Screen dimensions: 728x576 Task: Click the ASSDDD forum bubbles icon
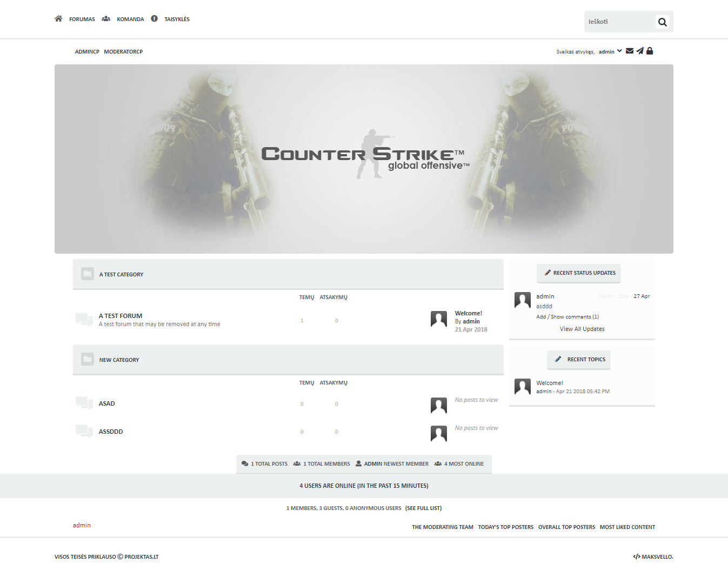[x=84, y=431]
